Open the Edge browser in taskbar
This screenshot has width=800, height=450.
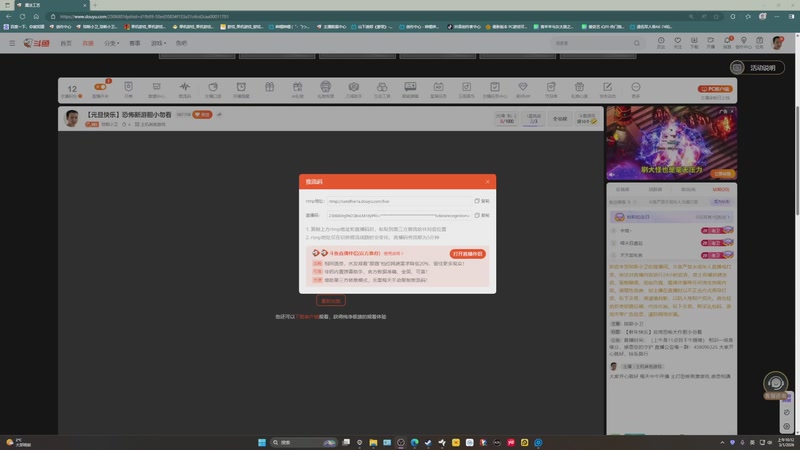click(414, 442)
